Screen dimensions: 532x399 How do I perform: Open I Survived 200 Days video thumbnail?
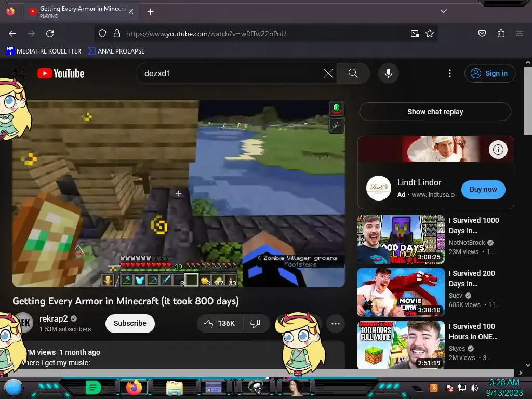(x=401, y=292)
